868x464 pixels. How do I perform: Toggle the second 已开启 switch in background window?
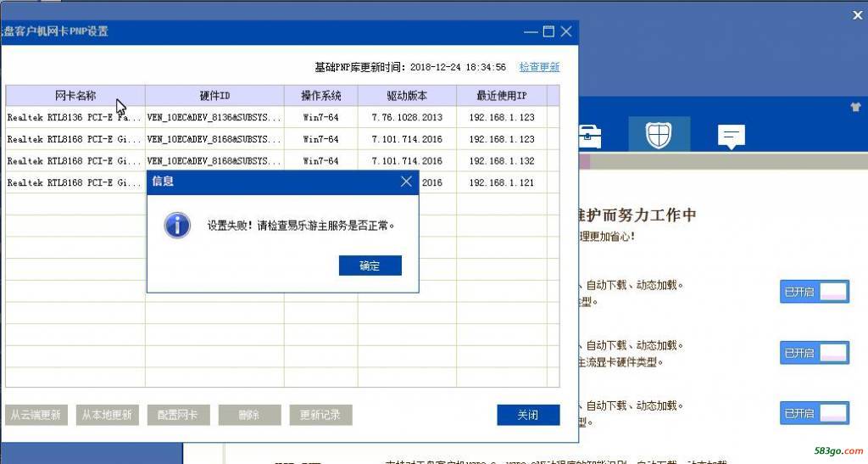point(815,353)
